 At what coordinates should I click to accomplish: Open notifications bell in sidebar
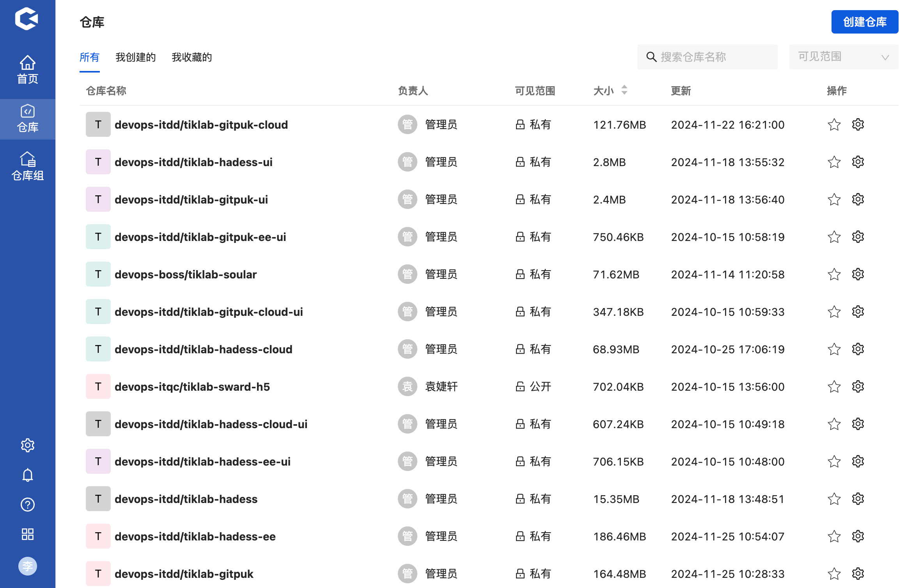27,475
